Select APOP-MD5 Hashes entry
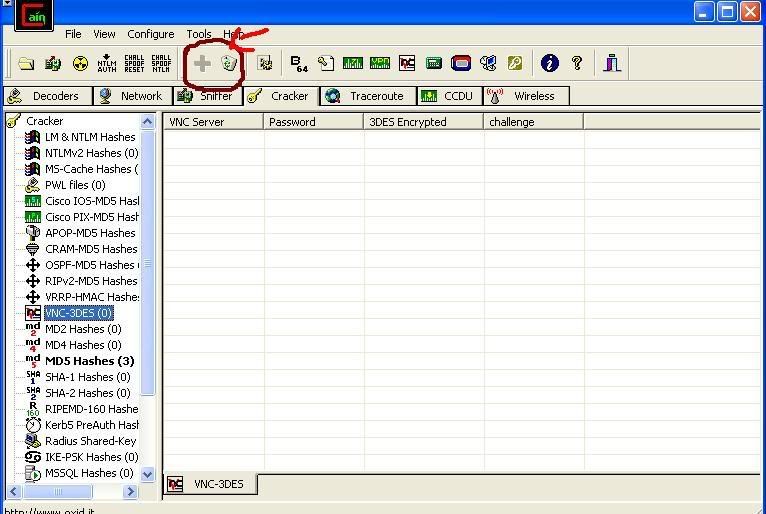The image size is (766, 514). tap(90, 233)
